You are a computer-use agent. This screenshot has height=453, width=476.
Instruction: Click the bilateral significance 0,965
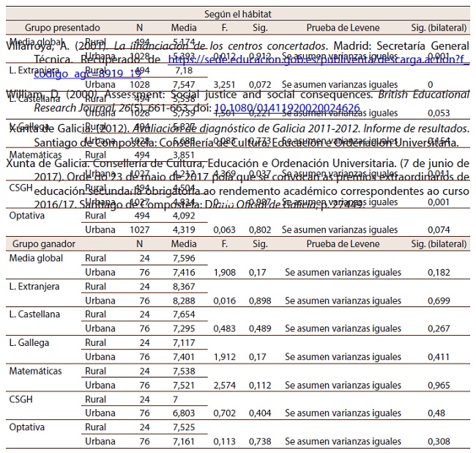[439, 386]
